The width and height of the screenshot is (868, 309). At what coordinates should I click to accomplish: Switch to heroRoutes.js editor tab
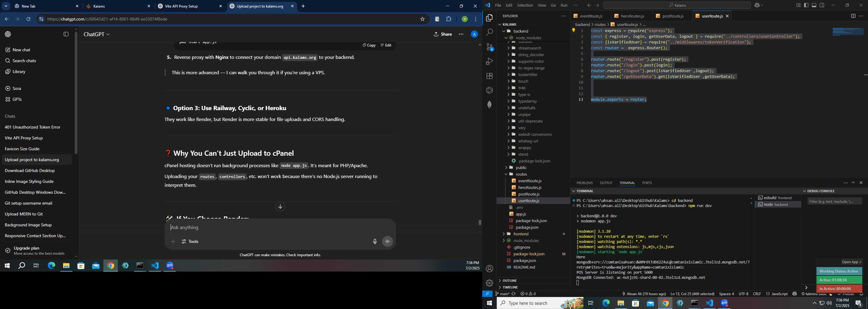632,16
